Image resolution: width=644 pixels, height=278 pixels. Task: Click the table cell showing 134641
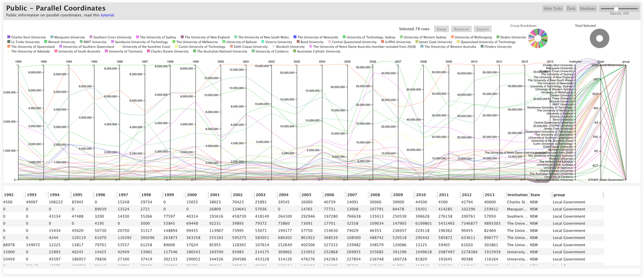click(x=239, y=209)
